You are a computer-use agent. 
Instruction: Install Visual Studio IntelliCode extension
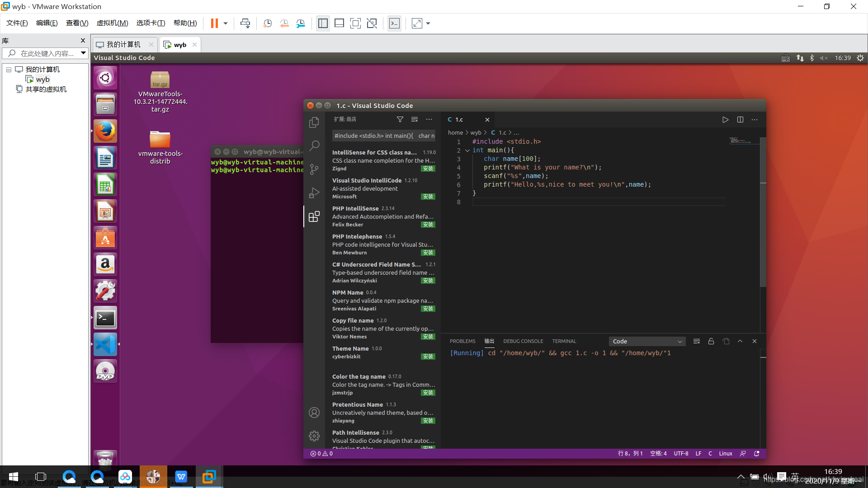pos(428,197)
